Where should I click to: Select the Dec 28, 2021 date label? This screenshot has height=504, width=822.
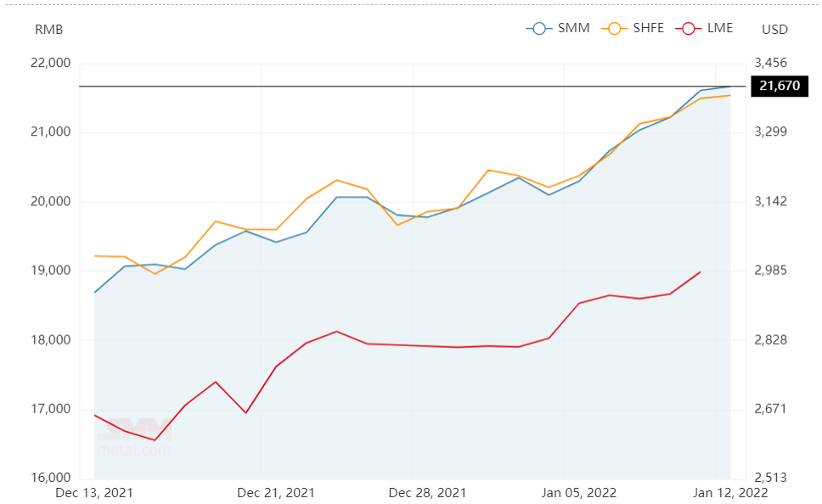point(427,493)
